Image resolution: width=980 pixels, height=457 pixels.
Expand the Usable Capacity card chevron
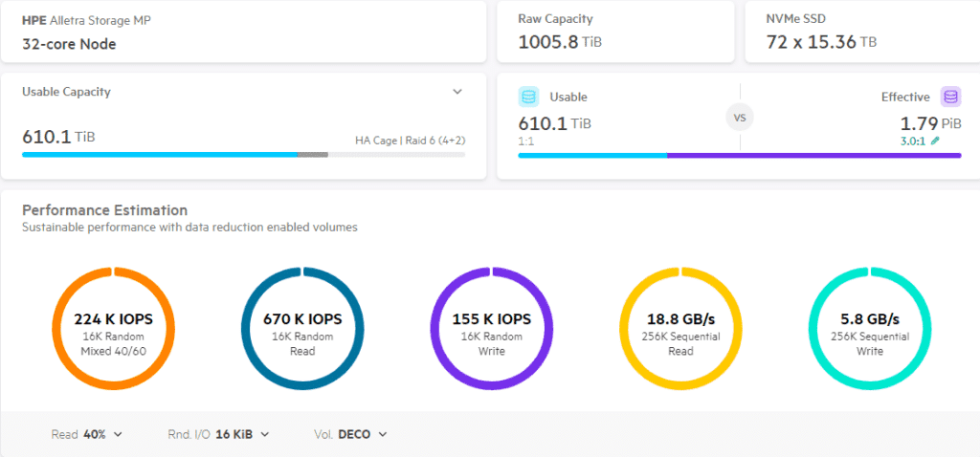coord(457,92)
